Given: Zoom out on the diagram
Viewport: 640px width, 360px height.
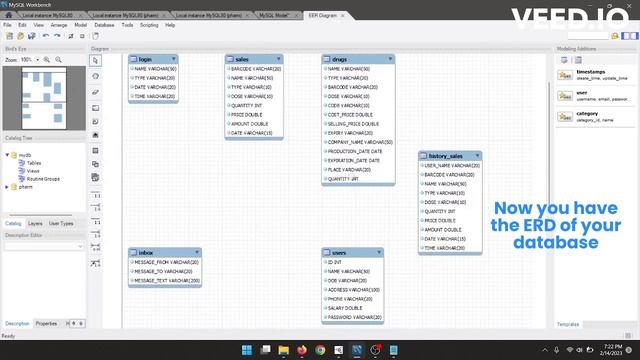Looking at the screenshot, I should pos(58,60).
